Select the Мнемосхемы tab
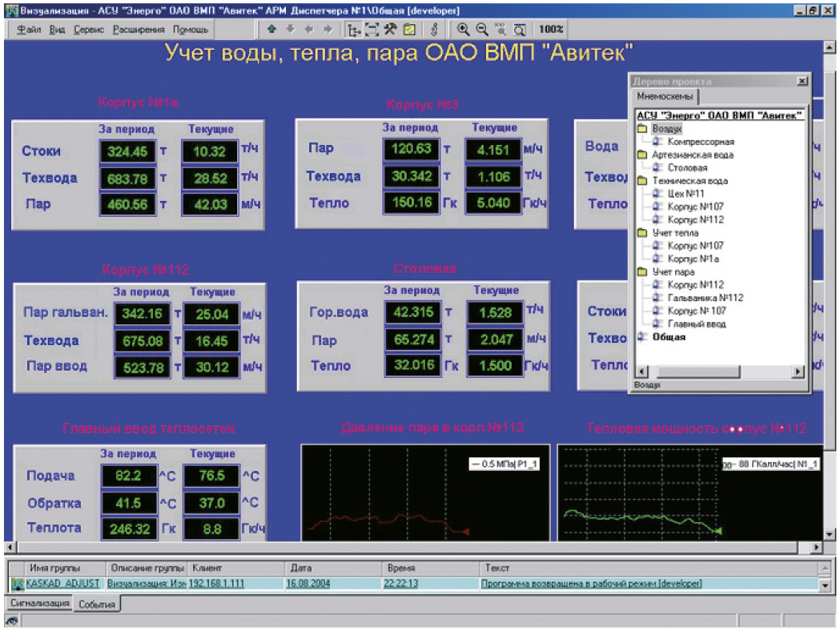Image resolution: width=840 pixels, height=631 pixels. pos(665,96)
